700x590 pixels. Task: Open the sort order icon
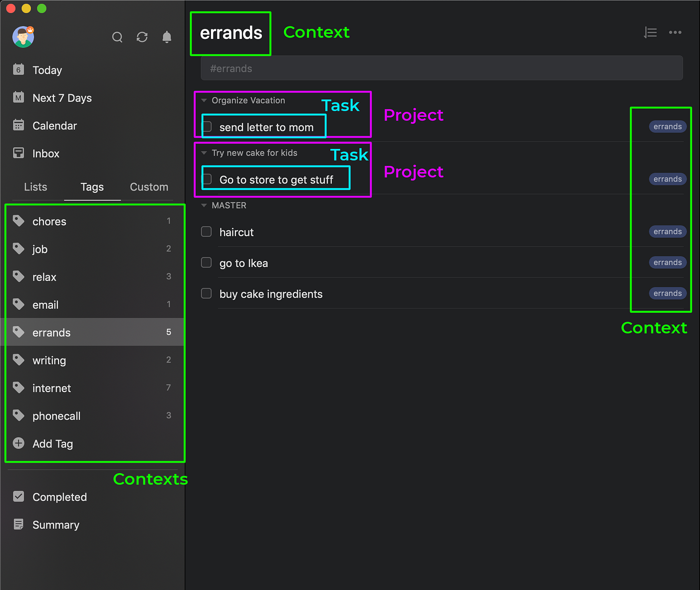coord(650,32)
